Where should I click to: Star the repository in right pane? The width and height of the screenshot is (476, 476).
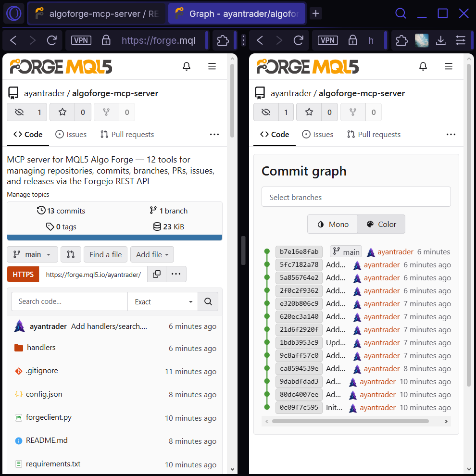309,112
